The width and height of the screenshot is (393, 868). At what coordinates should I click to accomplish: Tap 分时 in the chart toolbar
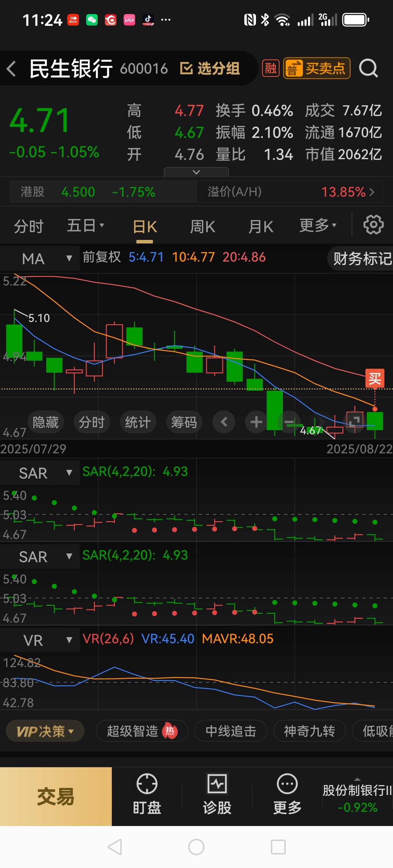[92, 422]
